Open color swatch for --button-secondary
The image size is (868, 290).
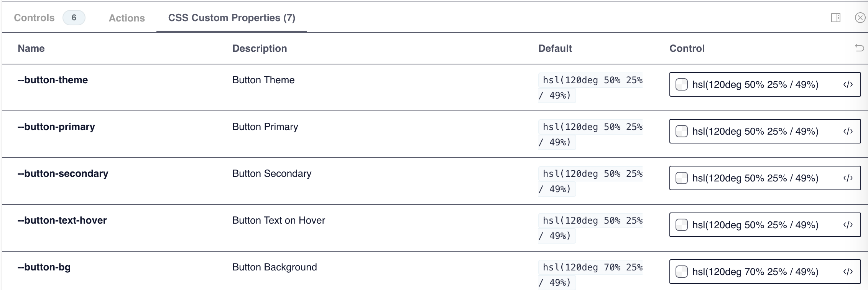point(681,178)
